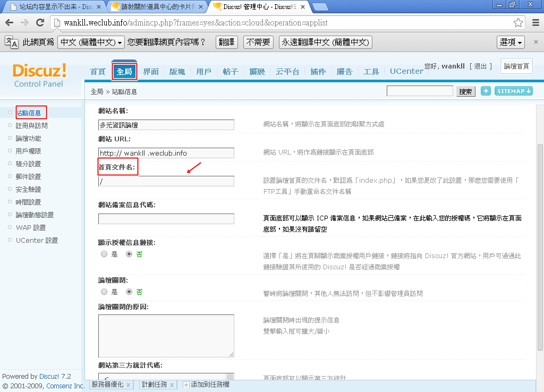This screenshot has height=392, width=544.
Task: Close the 服務器優化 task shortcut
Action: (128, 385)
